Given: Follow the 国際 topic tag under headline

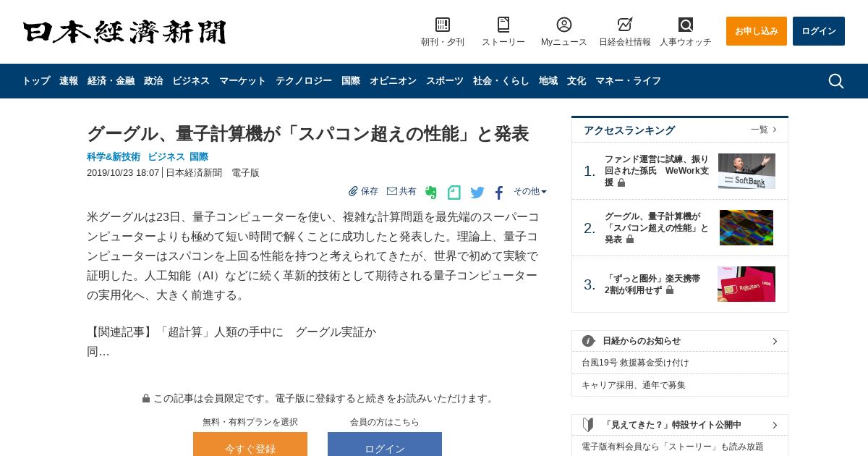Looking at the screenshot, I should [199, 156].
